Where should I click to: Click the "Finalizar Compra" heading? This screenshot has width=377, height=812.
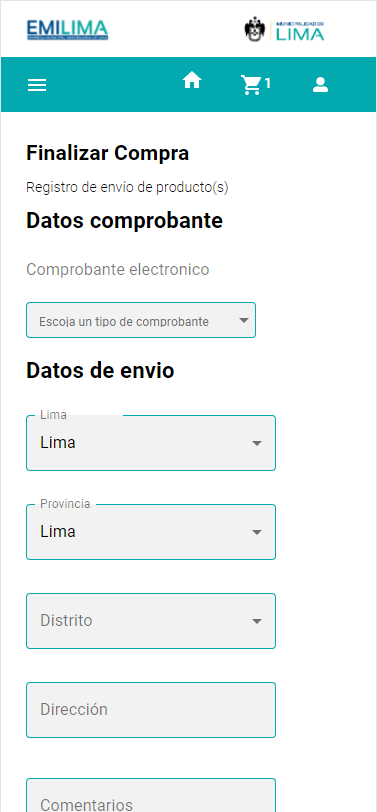(108, 153)
